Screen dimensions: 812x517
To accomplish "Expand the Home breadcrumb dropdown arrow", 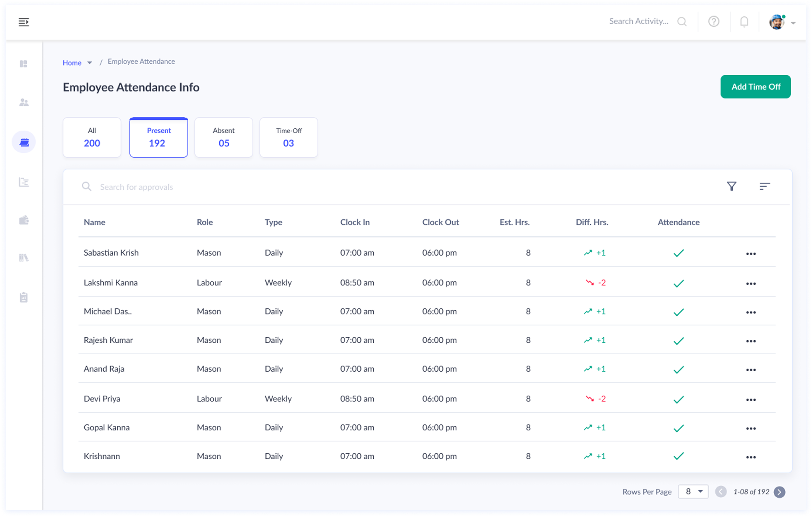I will pos(90,63).
